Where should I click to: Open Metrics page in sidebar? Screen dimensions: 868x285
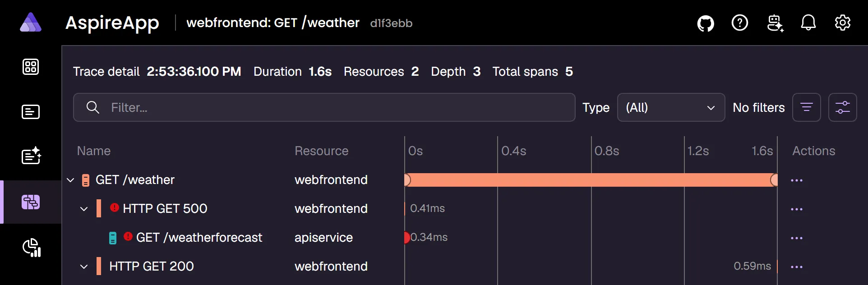tap(32, 248)
